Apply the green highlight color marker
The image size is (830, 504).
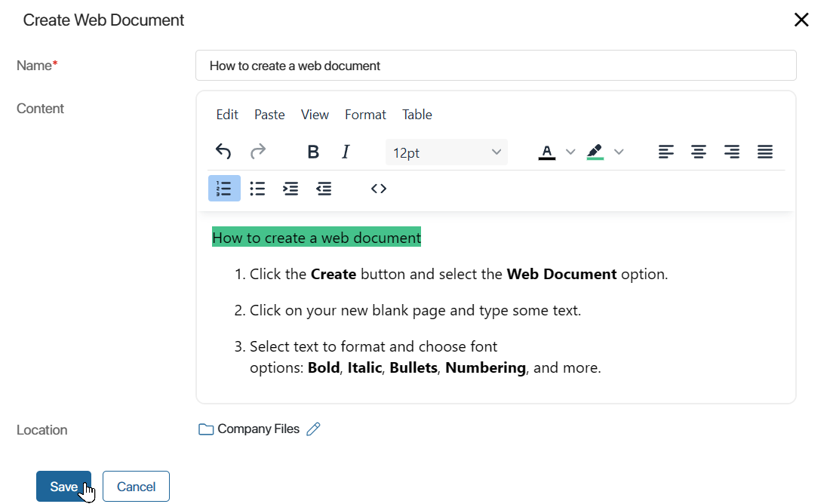595,152
